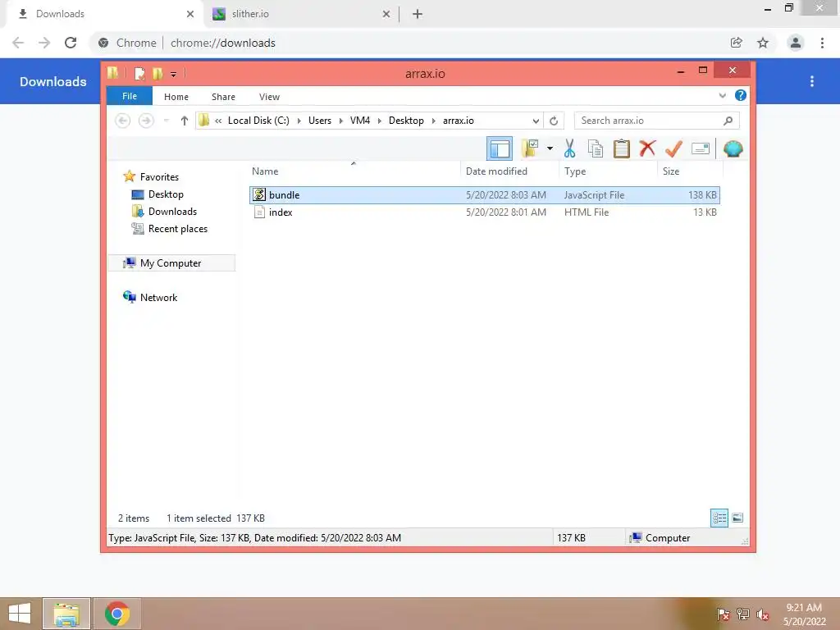Click VM4 in the address path

[x=360, y=121]
